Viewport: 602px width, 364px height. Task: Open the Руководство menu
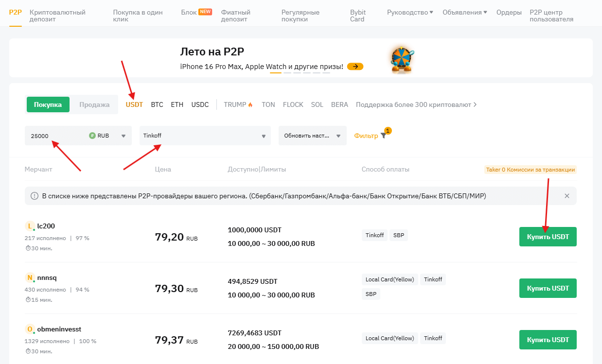pyautogui.click(x=409, y=12)
